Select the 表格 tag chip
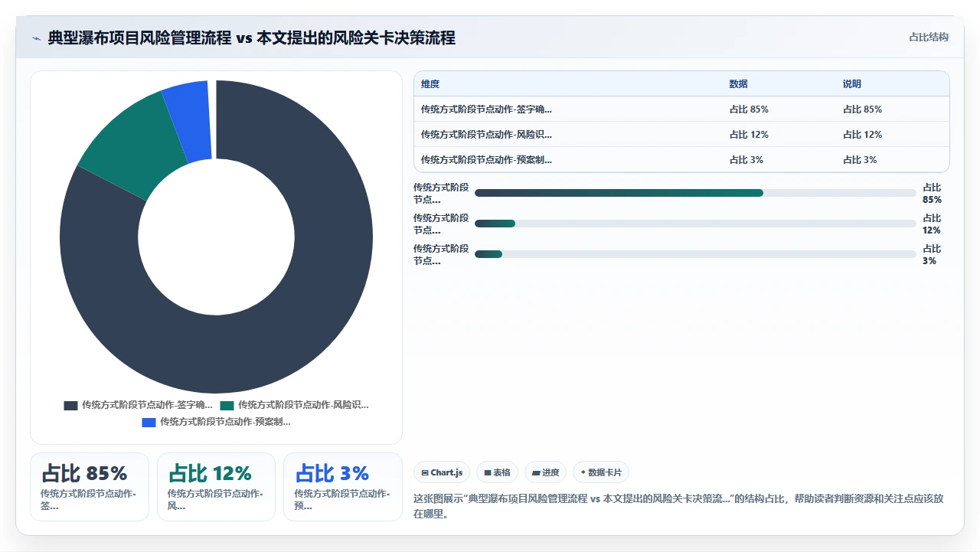The image size is (980, 552). point(497,472)
